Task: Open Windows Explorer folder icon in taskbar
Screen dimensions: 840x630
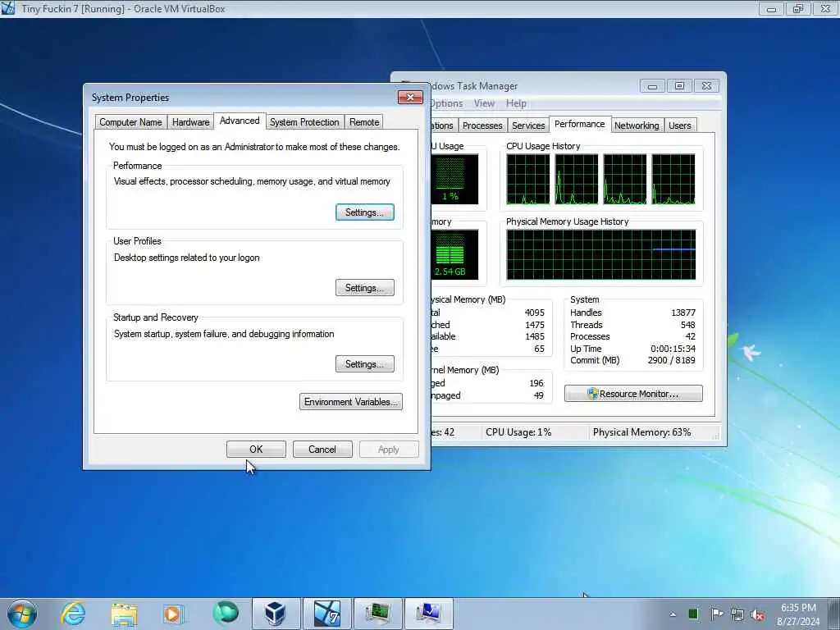Action: point(125,614)
